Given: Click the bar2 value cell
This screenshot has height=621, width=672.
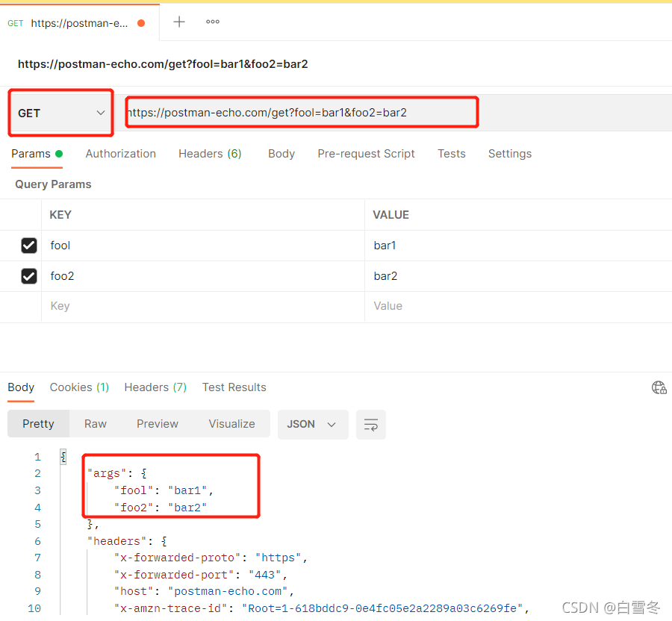Looking at the screenshot, I should (x=518, y=276).
